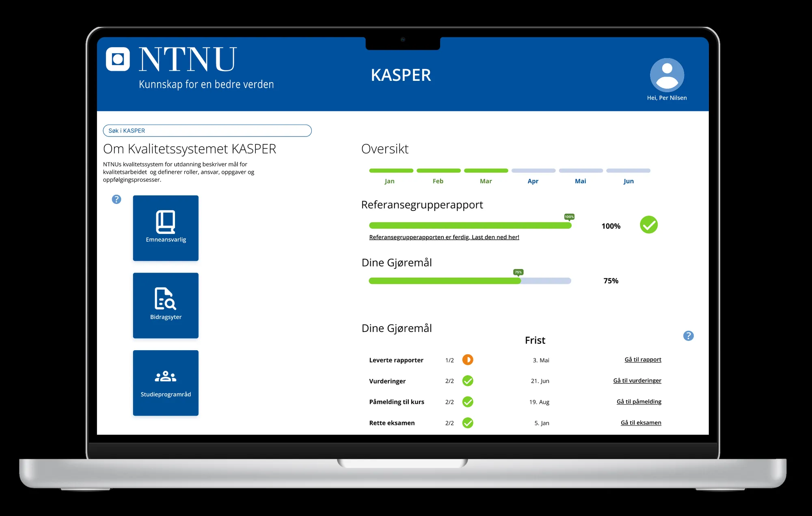
Task: Click the large green checkmark beside 100%
Action: click(648, 225)
